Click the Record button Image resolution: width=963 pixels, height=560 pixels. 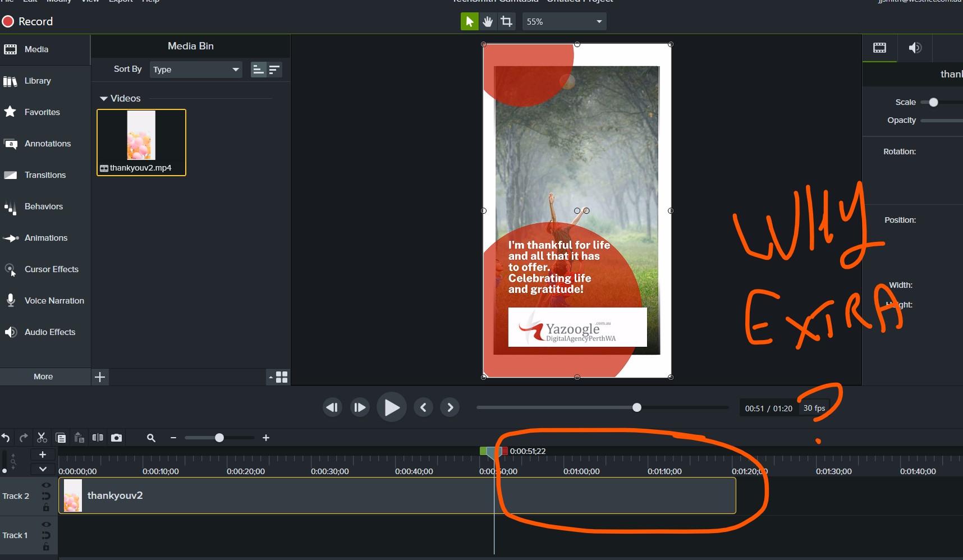point(27,21)
